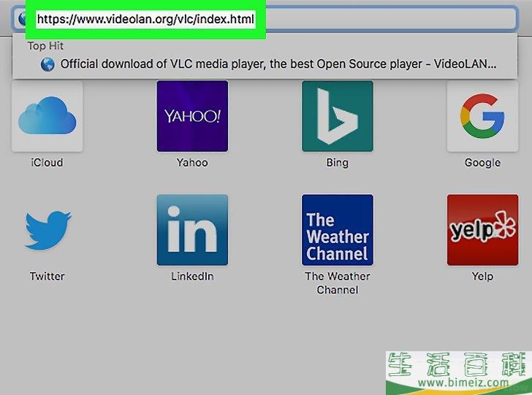532x395 pixels.
Task: Open the Yelp favorite tile
Action: [482, 230]
